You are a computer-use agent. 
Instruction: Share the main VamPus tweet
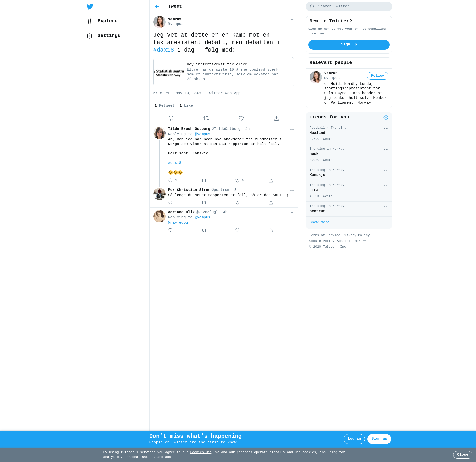[x=276, y=118]
